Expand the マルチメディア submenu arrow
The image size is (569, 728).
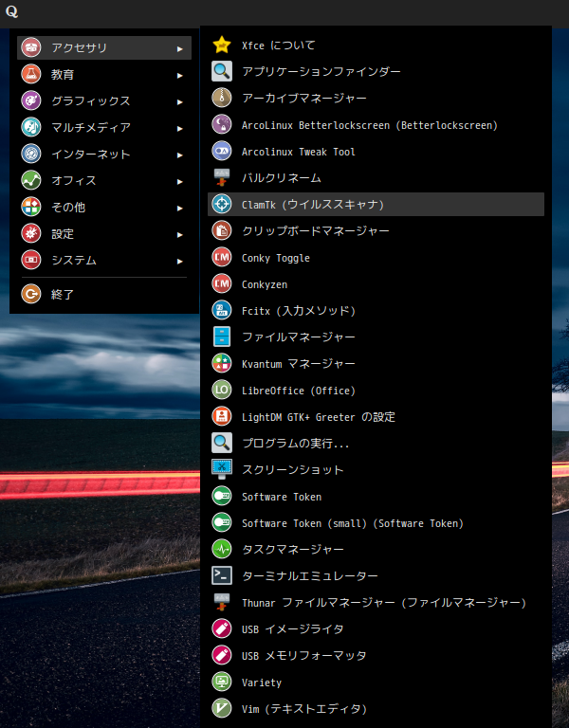180,128
